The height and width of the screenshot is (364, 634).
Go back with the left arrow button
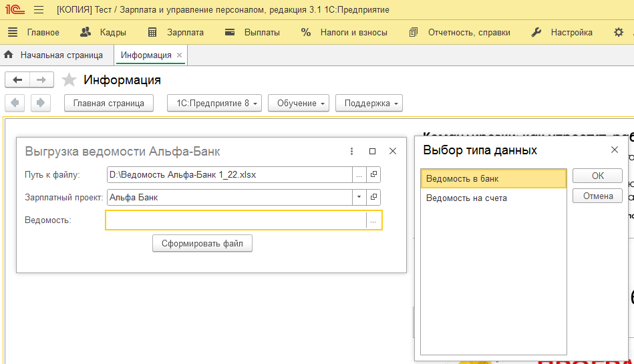(x=17, y=79)
